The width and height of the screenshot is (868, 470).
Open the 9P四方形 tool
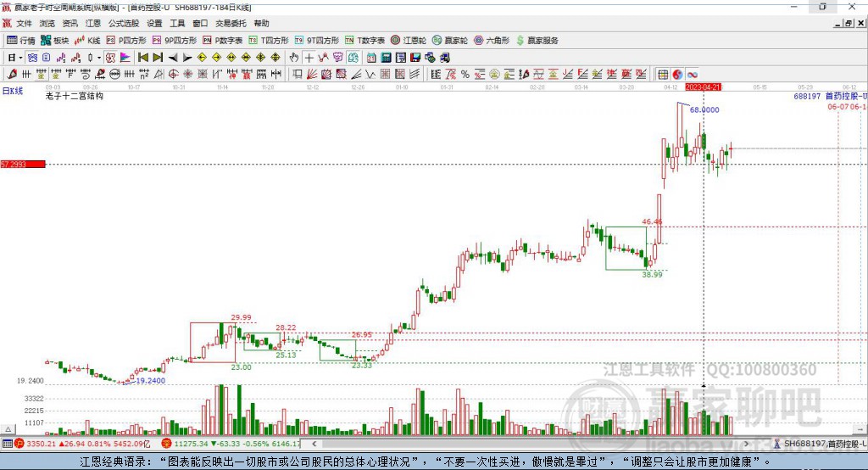pos(174,41)
